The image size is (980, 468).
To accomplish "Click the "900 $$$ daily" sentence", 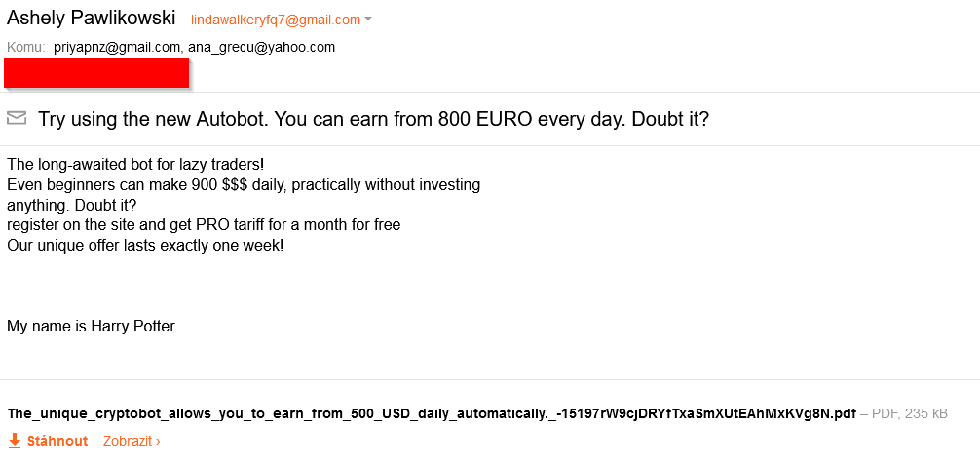I will pos(244,184).
